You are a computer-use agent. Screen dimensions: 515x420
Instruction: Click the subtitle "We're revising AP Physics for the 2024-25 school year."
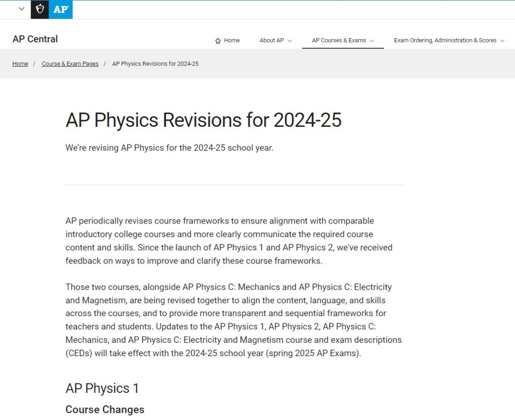point(169,148)
